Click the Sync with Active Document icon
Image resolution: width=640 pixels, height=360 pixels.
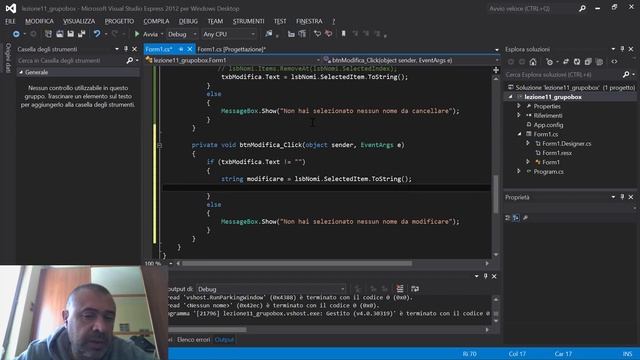tap(566, 62)
